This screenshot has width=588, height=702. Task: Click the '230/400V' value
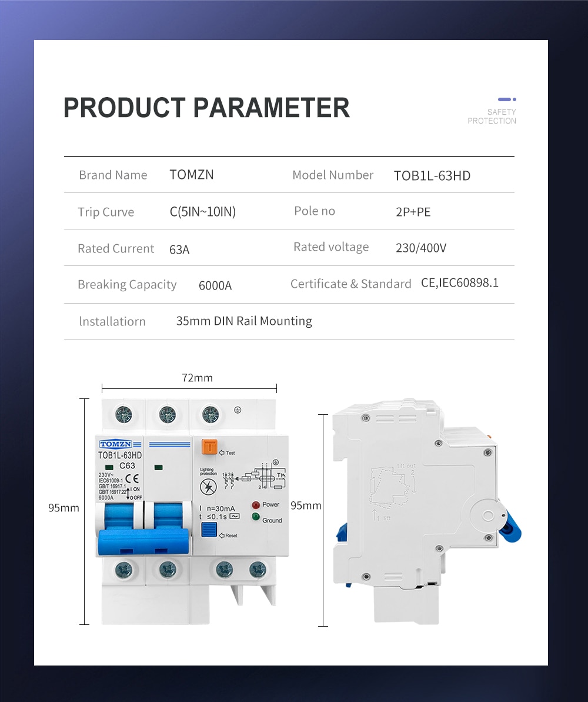(x=421, y=248)
